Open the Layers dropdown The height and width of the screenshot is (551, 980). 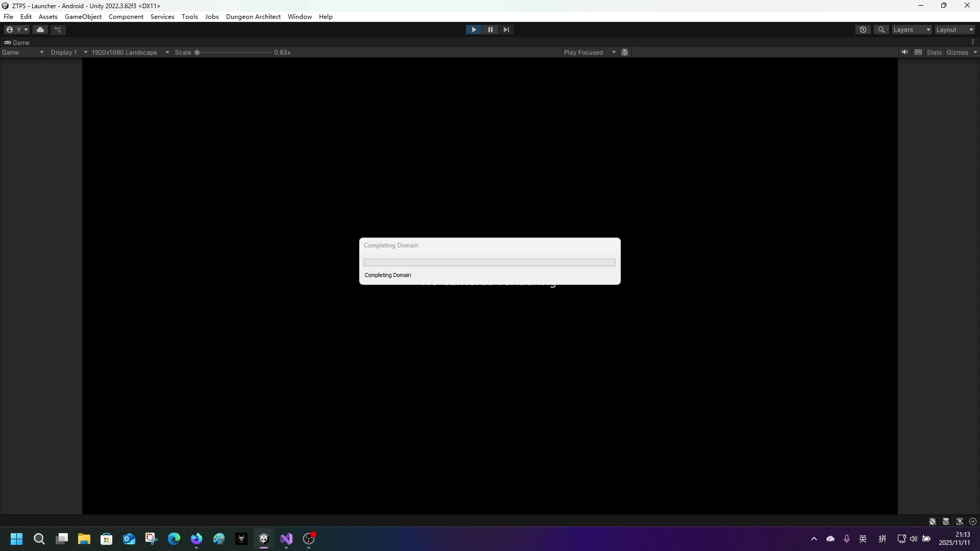[911, 30]
